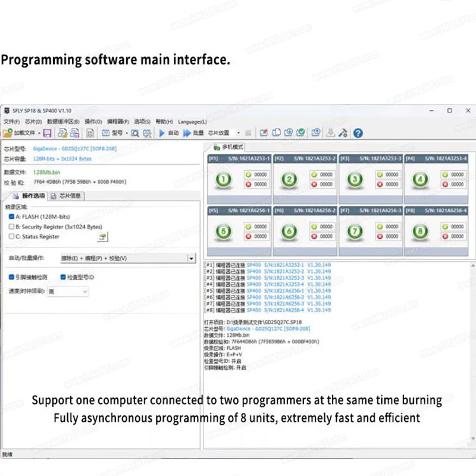Image resolution: width=476 pixels, height=476 pixels.
Task: Click the Status Register configure icon button
Action: [x=102, y=237]
